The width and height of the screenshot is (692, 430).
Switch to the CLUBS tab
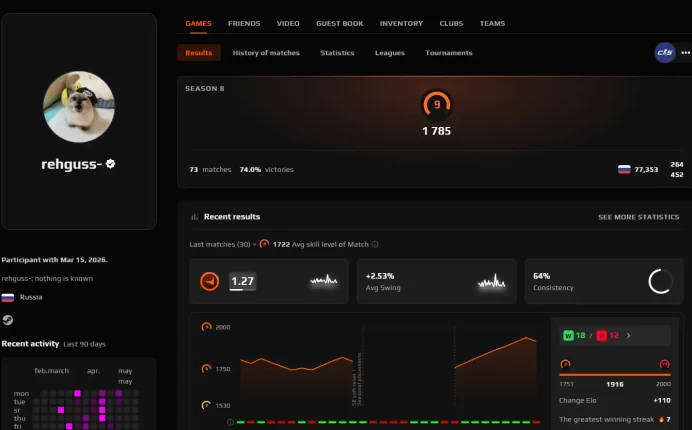(451, 23)
